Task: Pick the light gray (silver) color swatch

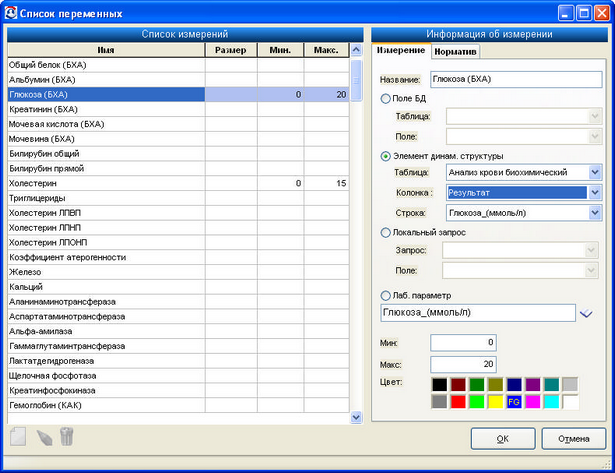Action: (570, 384)
